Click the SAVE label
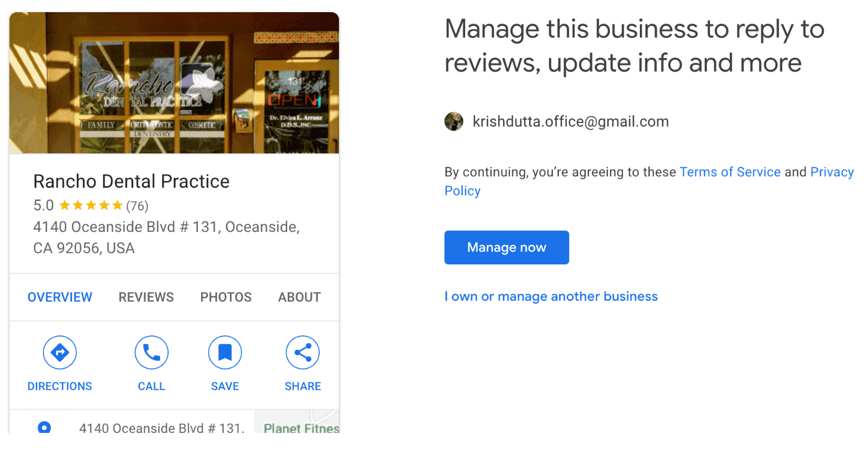The image size is (868, 450). 225,386
